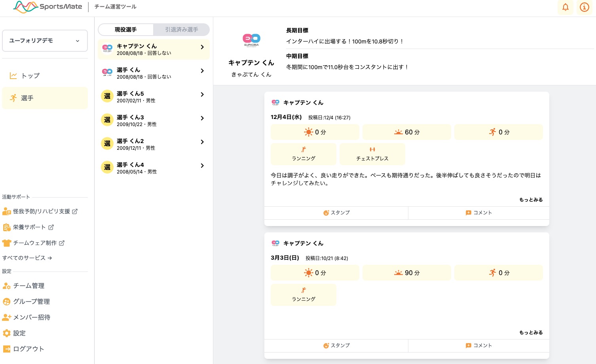Click コメント on 3月3日 post
596x364 pixels.
(479, 345)
